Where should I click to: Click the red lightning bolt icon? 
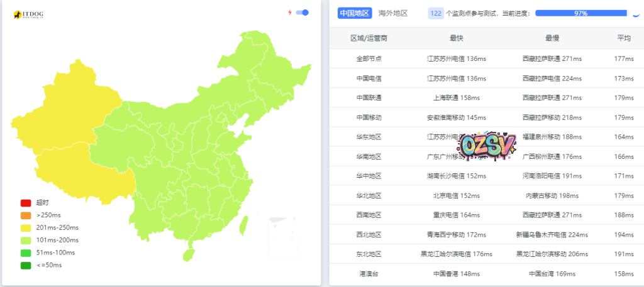pyautogui.click(x=289, y=13)
